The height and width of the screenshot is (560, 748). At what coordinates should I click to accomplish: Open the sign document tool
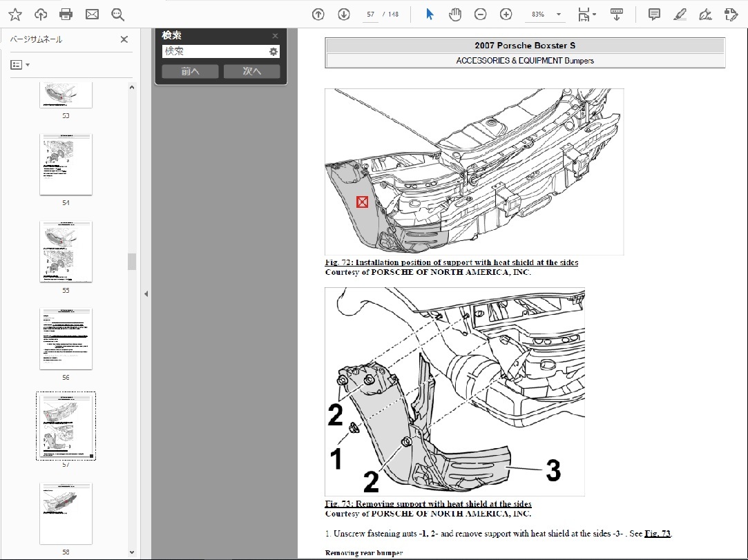pyautogui.click(x=705, y=15)
